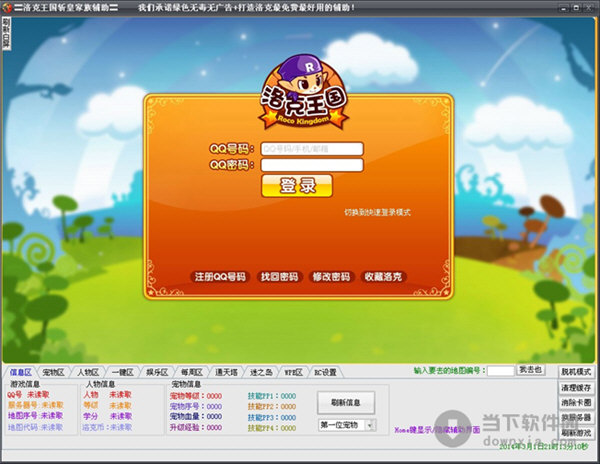Viewport: 600px width, 464px height.
Task: Click the map number input box
Action: tap(501, 371)
